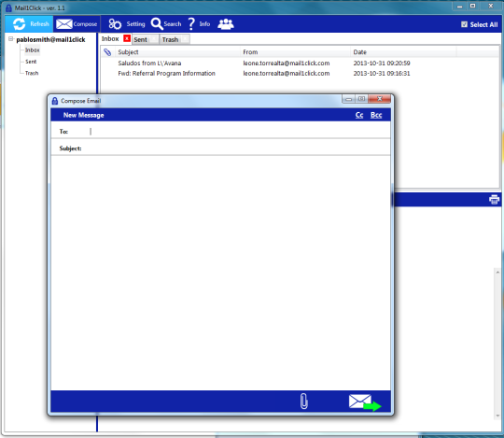Click the Info label text

[204, 24]
